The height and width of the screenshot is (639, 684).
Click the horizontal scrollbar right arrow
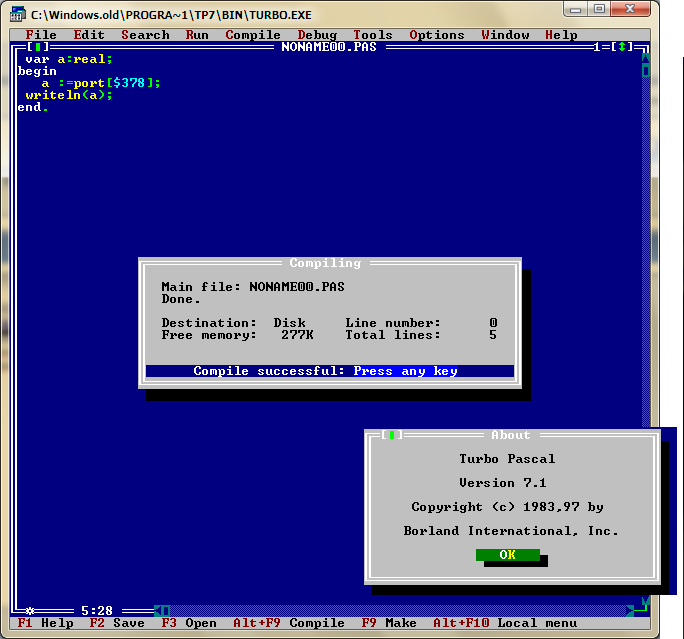[x=630, y=610]
